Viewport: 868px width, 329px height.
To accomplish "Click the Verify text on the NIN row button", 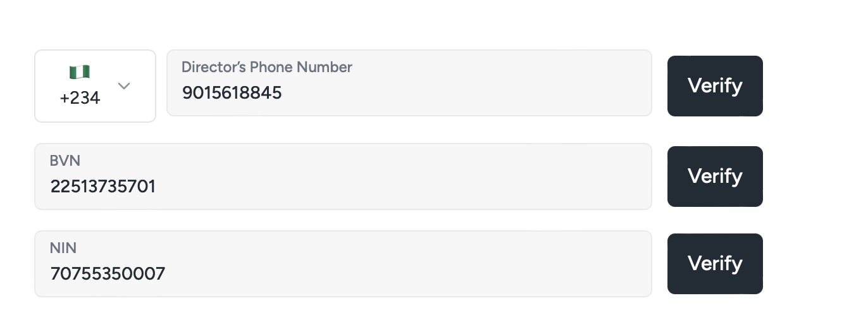I will click(x=714, y=263).
